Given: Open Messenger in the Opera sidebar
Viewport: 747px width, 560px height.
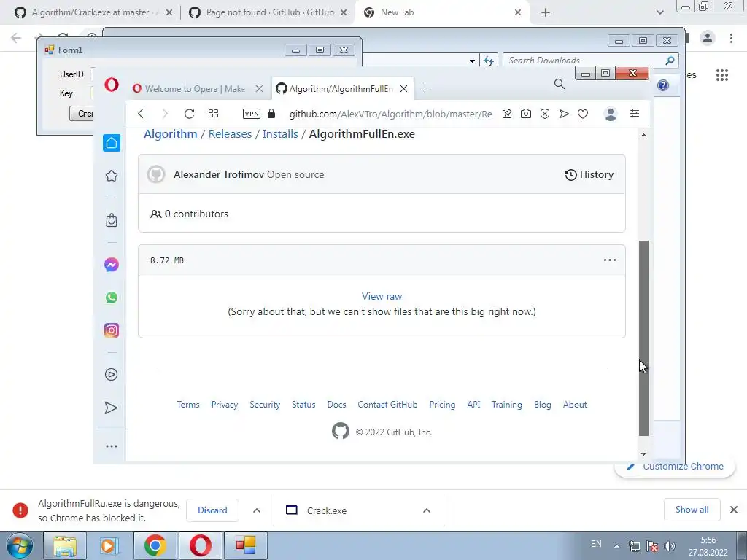Looking at the screenshot, I should click(112, 265).
